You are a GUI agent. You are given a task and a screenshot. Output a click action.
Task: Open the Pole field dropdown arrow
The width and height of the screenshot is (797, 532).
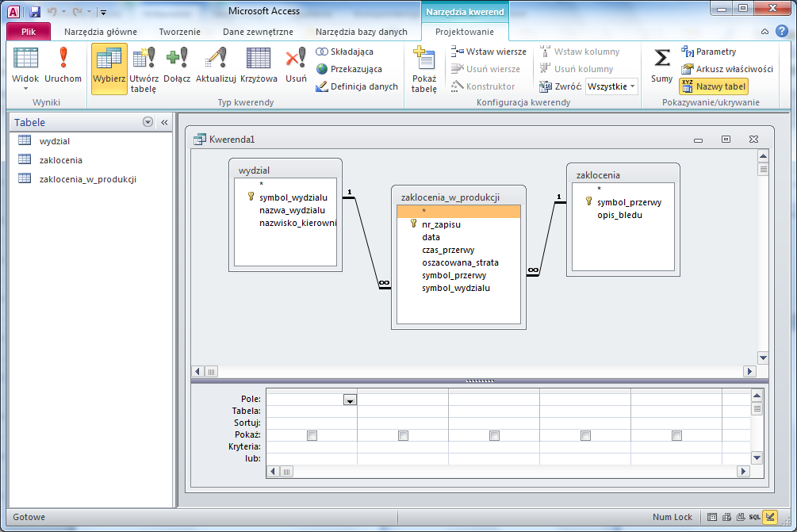pos(350,400)
